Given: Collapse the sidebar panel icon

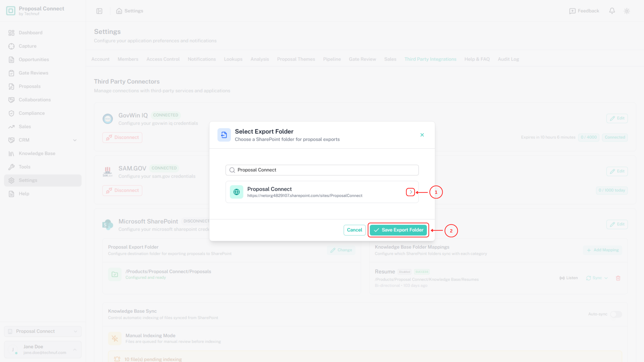Looking at the screenshot, I should pyautogui.click(x=99, y=11).
